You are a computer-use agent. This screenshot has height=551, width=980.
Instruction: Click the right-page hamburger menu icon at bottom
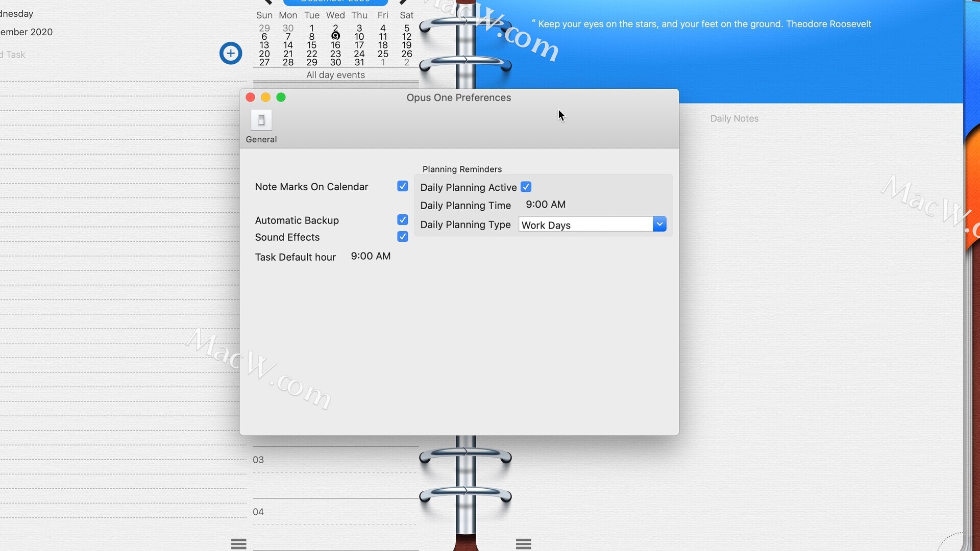pos(523,544)
